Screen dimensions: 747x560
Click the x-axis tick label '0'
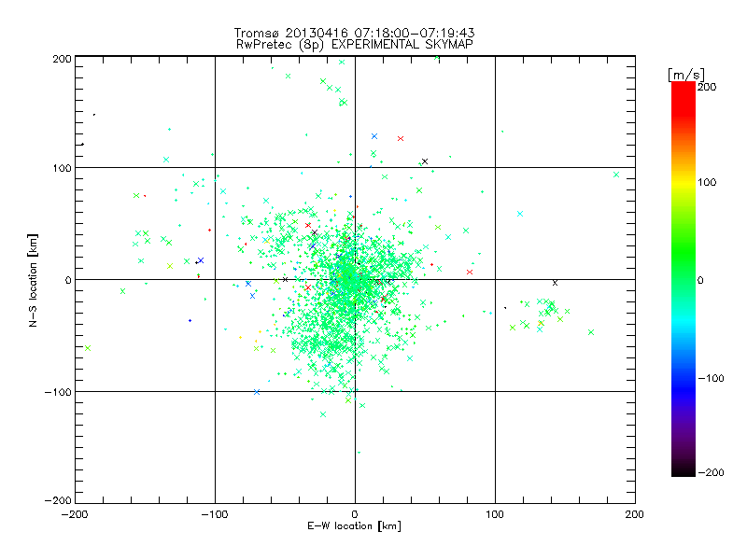coord(355,514)
